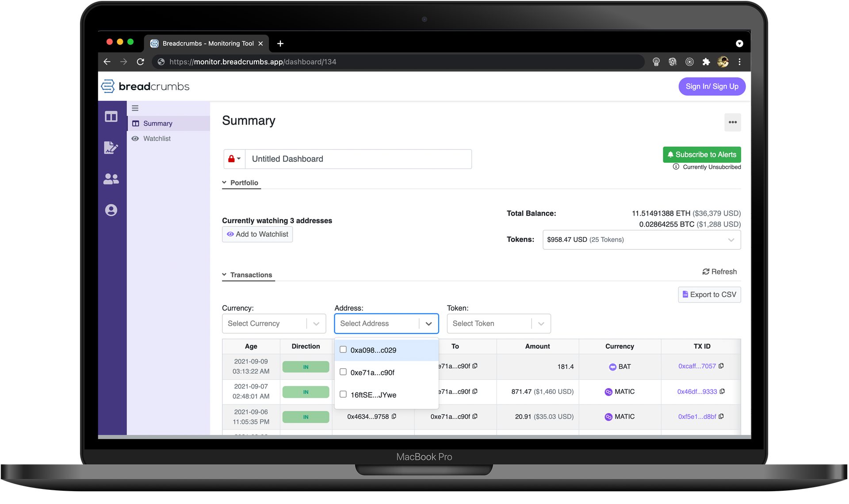Viewport: 849px width, 504px height.
Task: Expand the Tokens $958.47 USD dropdown
Action: 641,240
